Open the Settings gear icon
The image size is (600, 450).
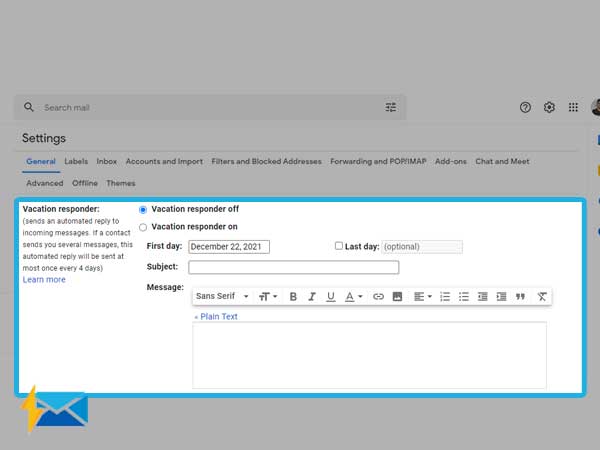tap(549, 108)
